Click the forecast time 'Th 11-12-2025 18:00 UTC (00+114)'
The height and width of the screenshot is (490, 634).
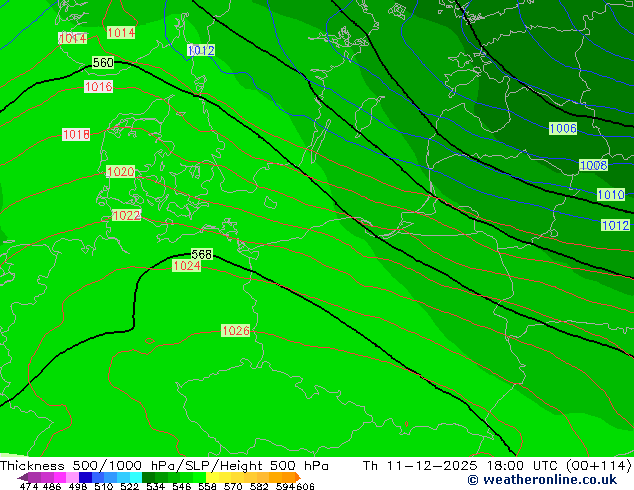(x=497, y=466)
